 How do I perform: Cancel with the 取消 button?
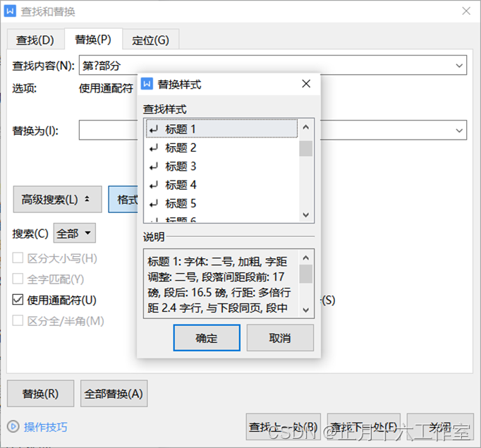coord(280,337)
